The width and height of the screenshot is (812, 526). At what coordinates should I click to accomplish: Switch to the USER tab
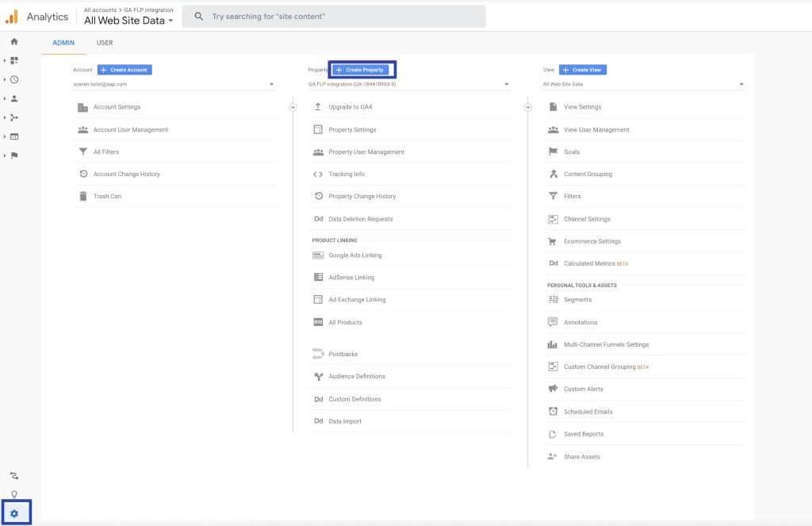(105, 43)
